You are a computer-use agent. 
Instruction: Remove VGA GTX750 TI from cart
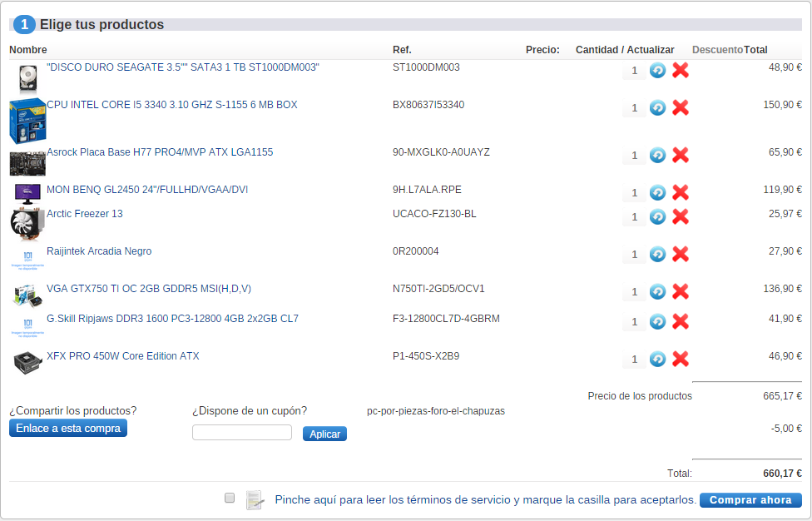coord(681,291)
